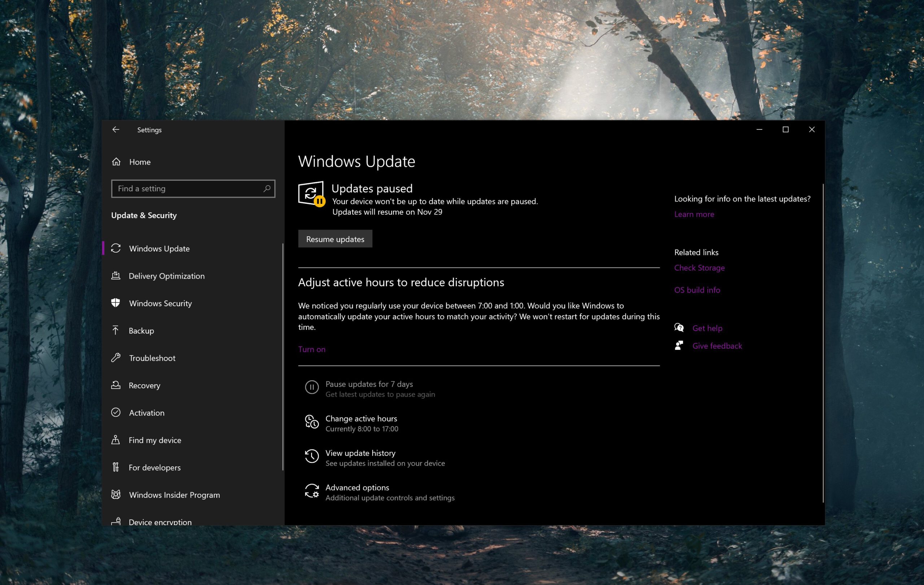Click the Get help link
The height and width of the screenshot is (585, 924).
point(707,328)
